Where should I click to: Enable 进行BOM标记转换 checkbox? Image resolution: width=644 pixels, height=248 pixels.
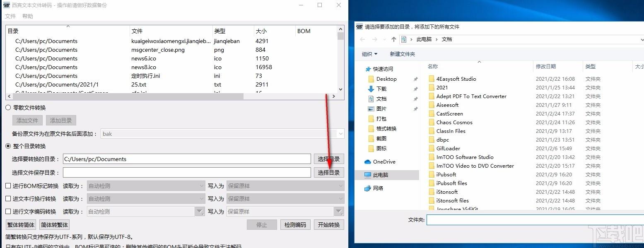(8, 186)
